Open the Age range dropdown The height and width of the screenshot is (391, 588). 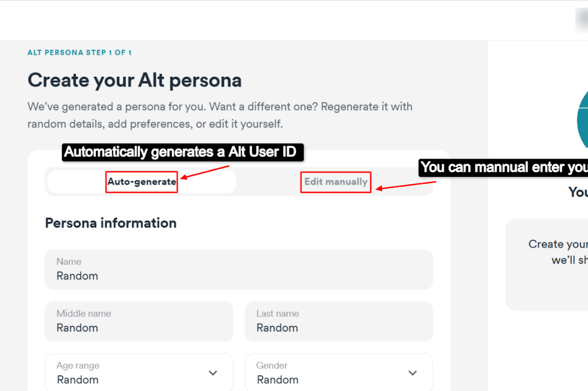(139, 373)
